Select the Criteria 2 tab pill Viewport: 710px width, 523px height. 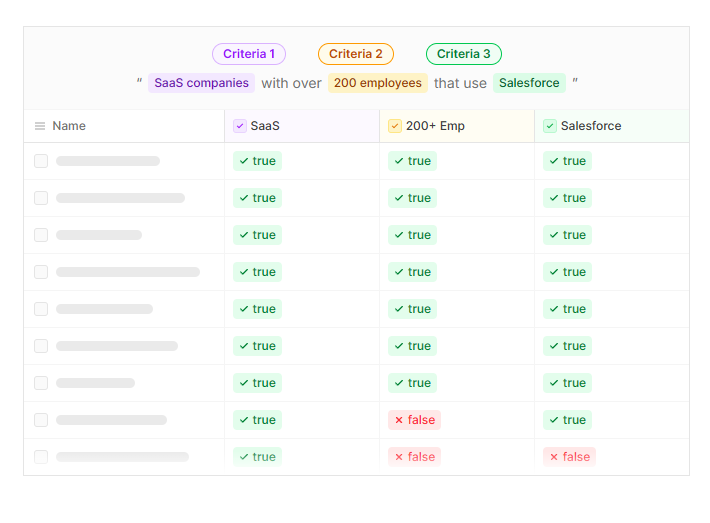pos(356,54)
